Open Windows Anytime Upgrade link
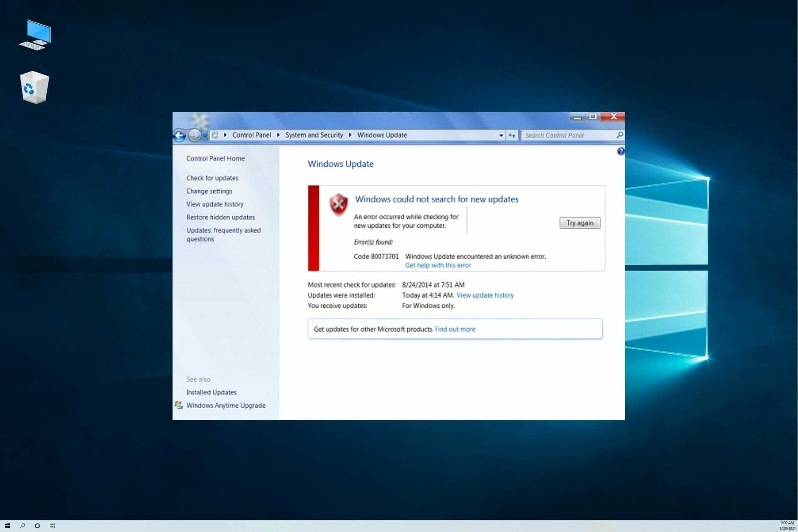This screenshot has height=532, width=798. tap(226, 406)
